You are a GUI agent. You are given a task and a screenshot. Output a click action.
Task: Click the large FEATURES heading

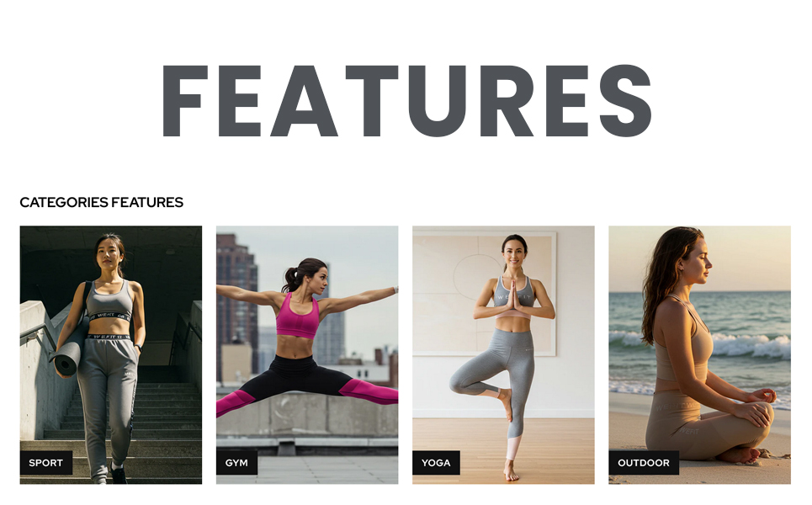[407, 101]
